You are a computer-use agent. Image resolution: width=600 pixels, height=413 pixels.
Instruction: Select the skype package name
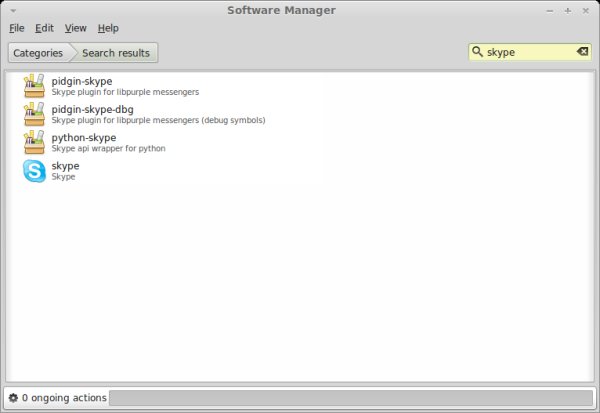(65, 166)
